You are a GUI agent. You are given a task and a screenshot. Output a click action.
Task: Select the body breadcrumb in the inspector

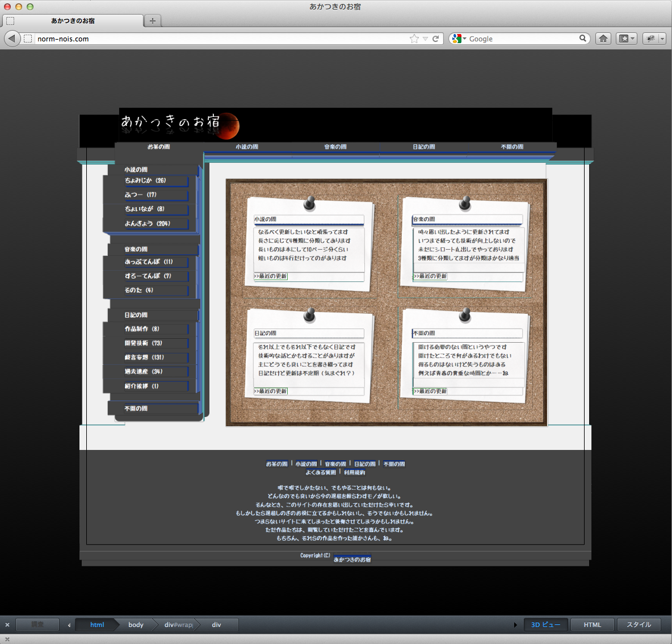(x=136, y=625)
